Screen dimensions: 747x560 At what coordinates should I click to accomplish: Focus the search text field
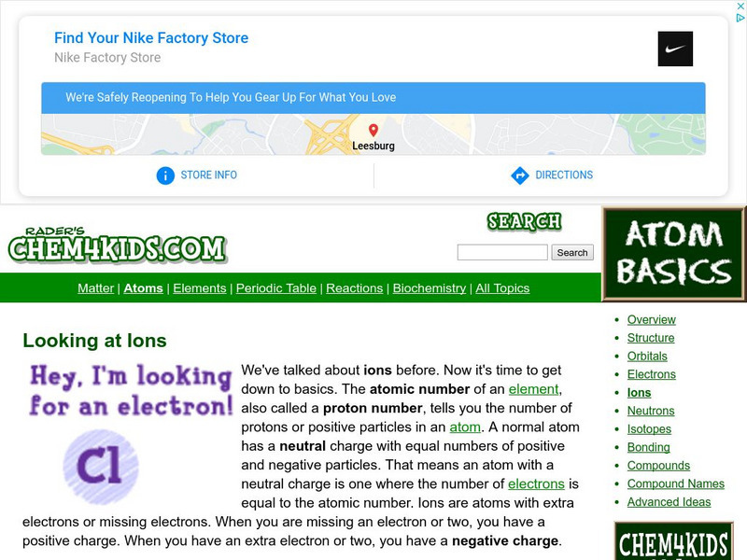(x=502, y=252)
